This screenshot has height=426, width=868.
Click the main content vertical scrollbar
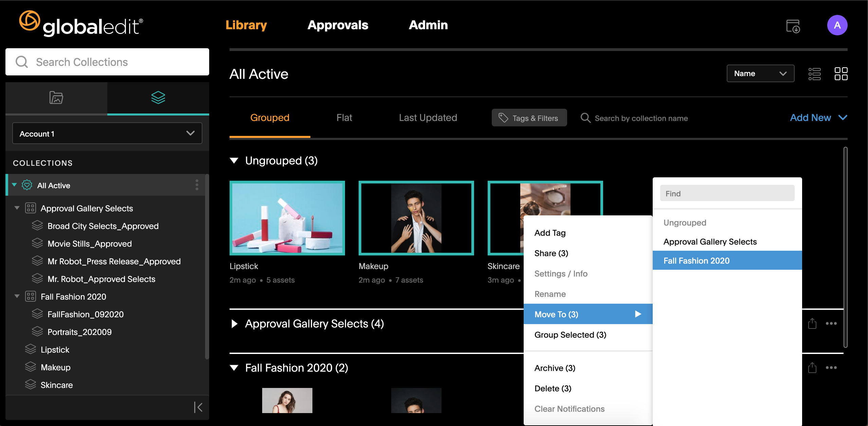click(845, 247)
